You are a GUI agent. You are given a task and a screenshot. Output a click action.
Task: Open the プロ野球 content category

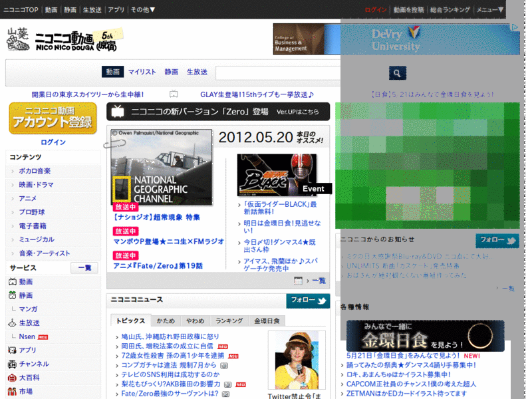click(32, 212)
